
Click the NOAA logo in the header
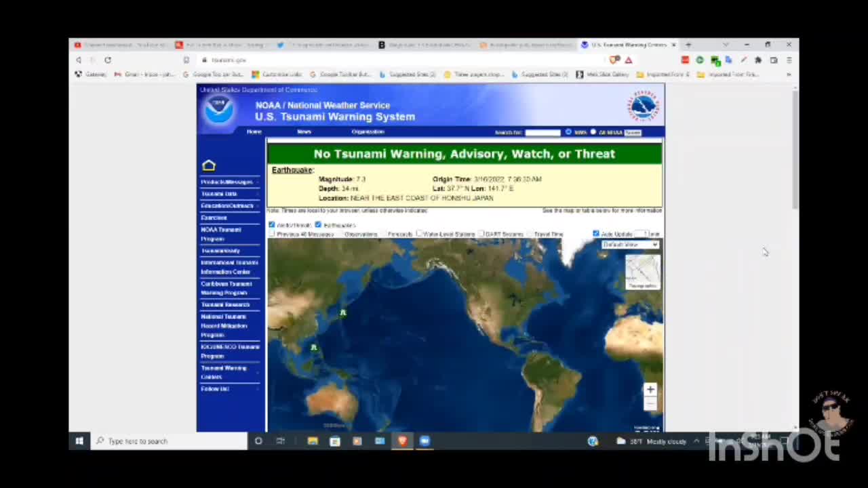[x=219, y=110]
